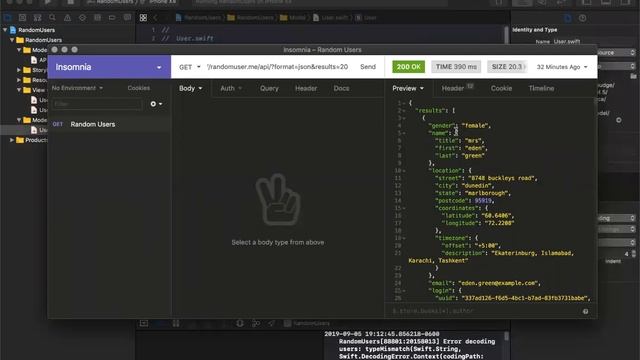Open GET method dropdown
This screenshot has height=360, width=640.
190,67
